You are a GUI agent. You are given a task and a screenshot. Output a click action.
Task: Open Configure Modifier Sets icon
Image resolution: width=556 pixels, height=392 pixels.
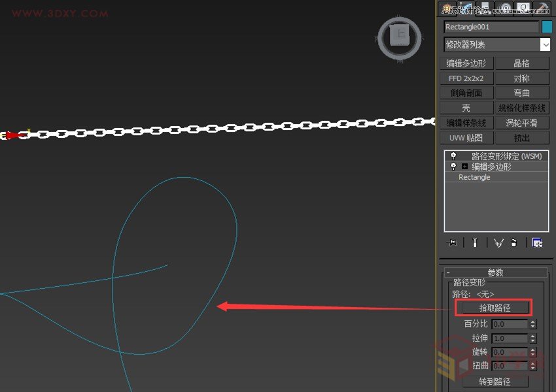(537, 242)
